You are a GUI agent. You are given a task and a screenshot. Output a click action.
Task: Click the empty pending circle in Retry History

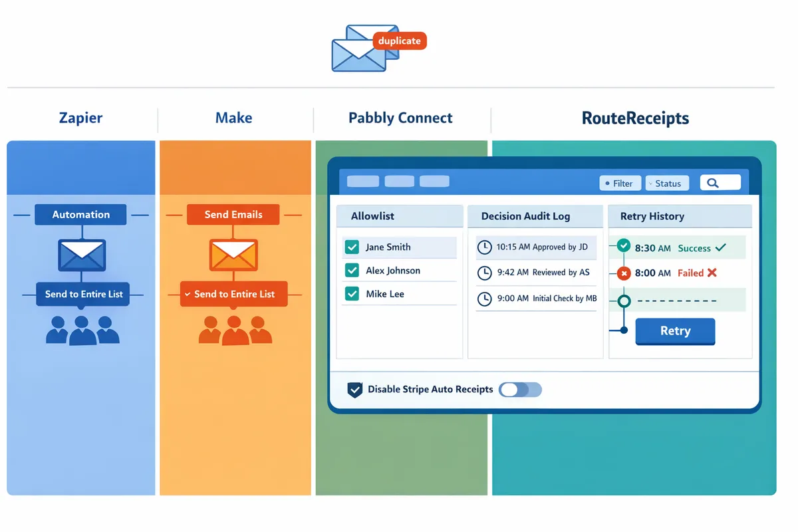point(624,301)
